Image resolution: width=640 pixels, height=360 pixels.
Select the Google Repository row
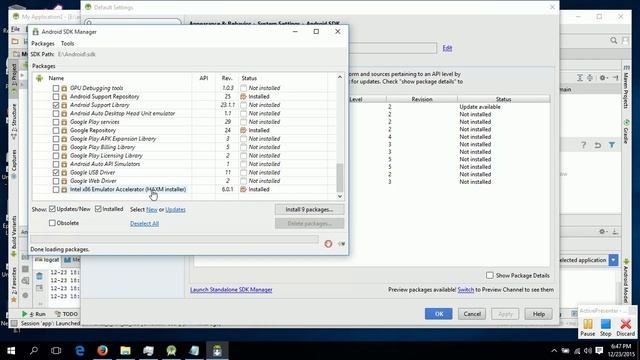click(x=184, y=130)
